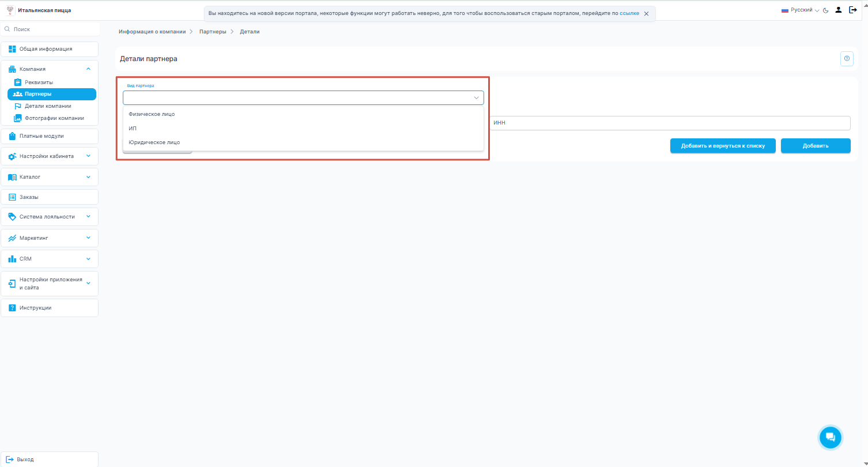Click the logout icon in top bar
The image size is (868, 467).
tap(853, 10)
